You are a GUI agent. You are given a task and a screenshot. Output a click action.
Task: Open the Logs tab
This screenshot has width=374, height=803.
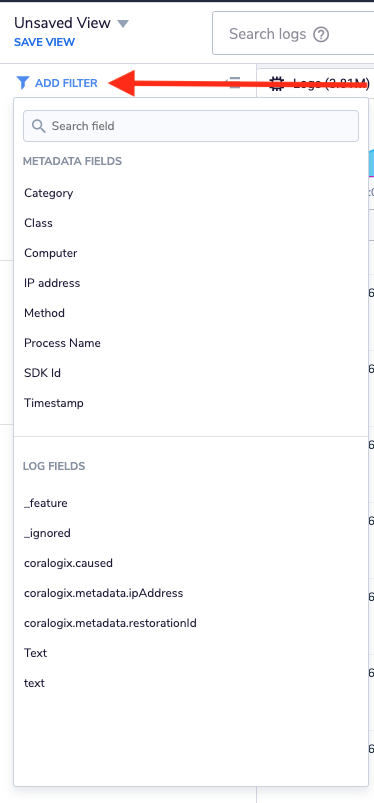coord(320,83)
